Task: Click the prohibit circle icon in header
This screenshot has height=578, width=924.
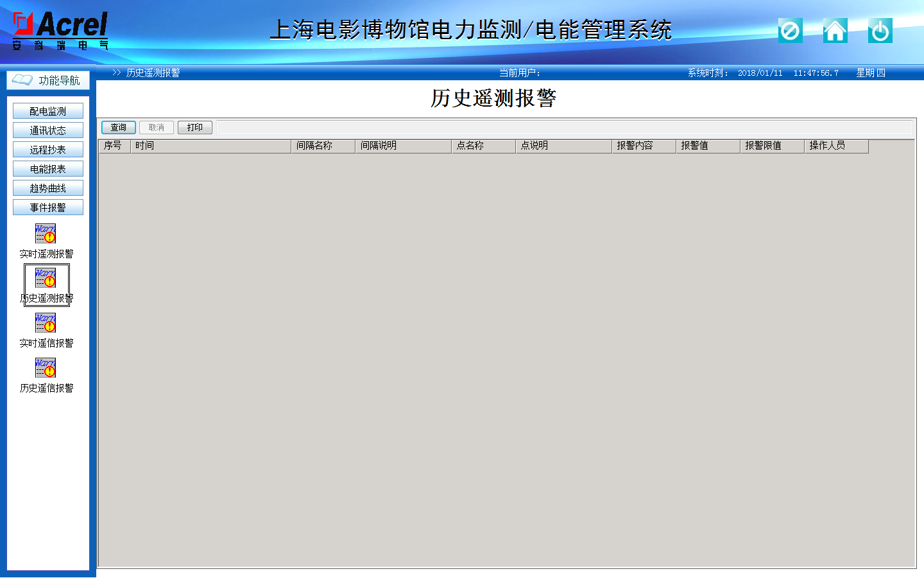Action: tap(790, 30)
